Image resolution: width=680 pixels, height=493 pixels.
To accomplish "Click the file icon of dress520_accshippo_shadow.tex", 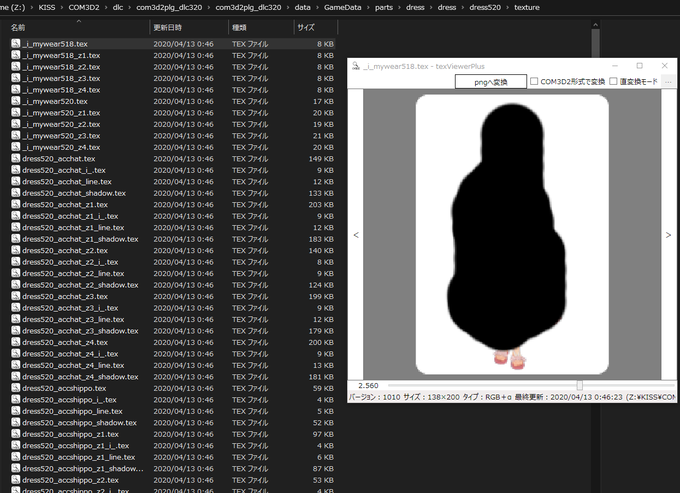I will tap(16, 422).
